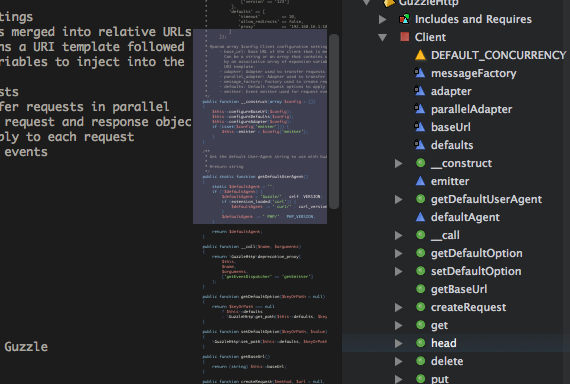Select the head method label
The width and height of the screenshot is (570, 384).
(x=444, y=343)
